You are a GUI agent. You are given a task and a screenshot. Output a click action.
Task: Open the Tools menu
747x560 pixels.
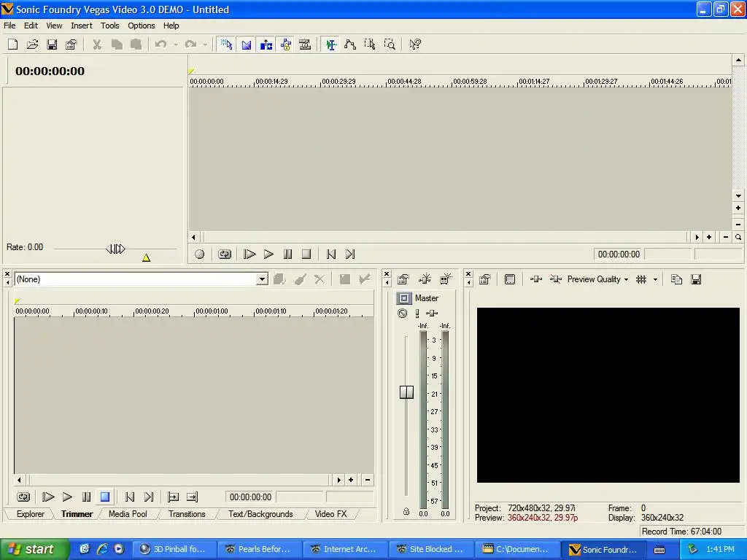point(109,26)
